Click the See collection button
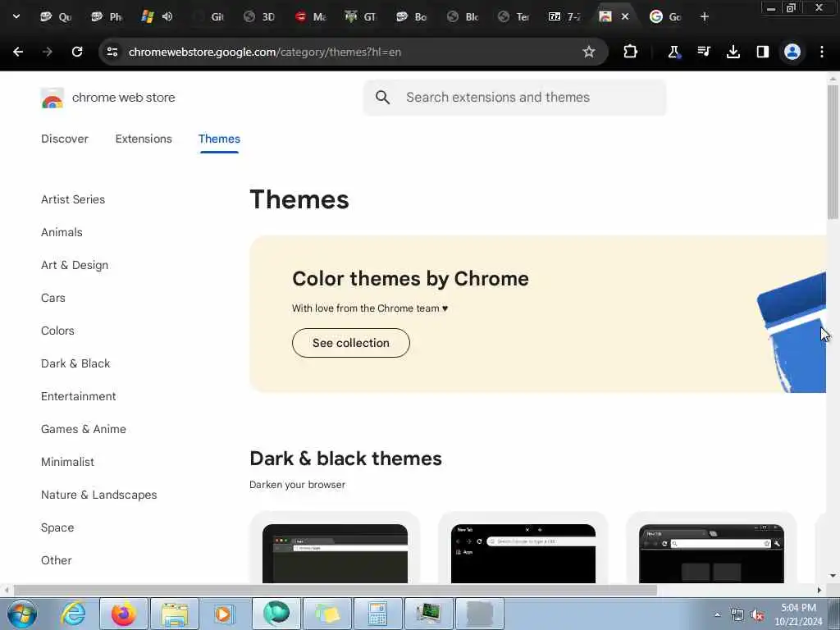Image resolution: width=840 pixels, height=630 pixels. [351, 343]
